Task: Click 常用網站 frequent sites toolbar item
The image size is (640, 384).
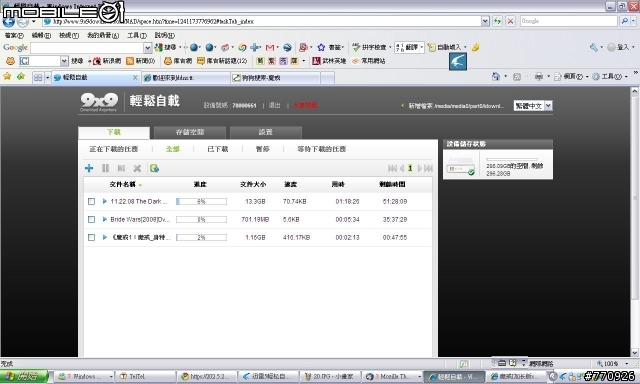Action: point(369,61)
